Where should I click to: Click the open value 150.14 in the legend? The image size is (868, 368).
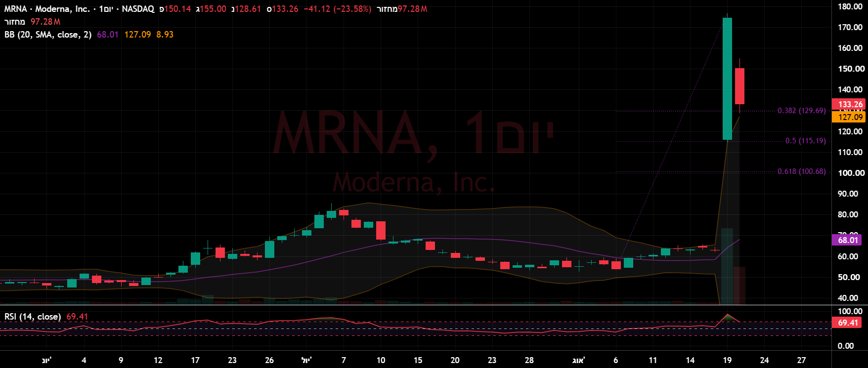(x=177, y=9)
